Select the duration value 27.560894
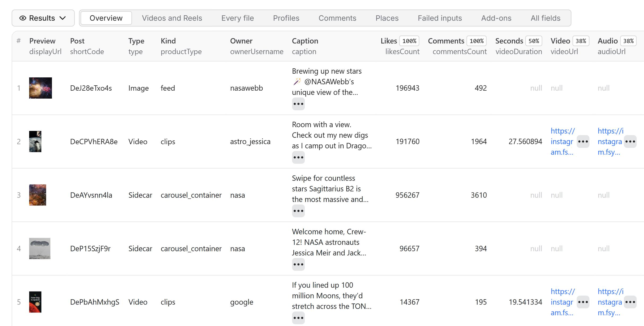The image size is (644, 326). [x=525, y=142]
